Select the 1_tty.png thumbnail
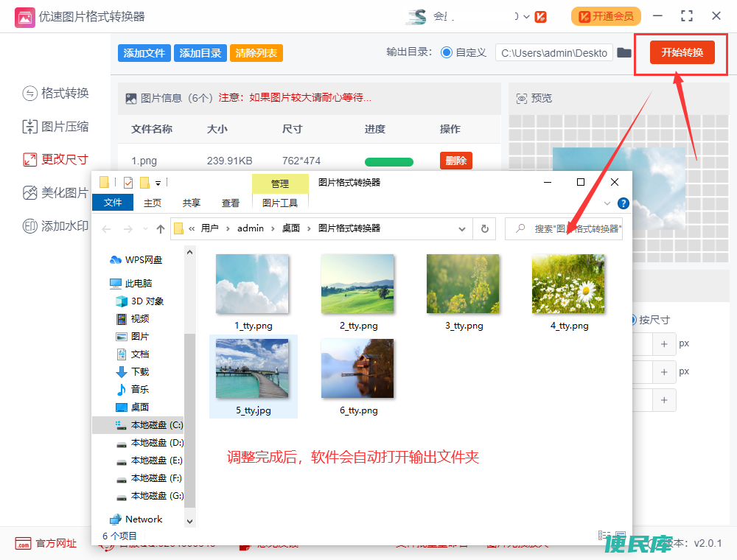Screen dimensions: 737x560 [x=253, y=284]
